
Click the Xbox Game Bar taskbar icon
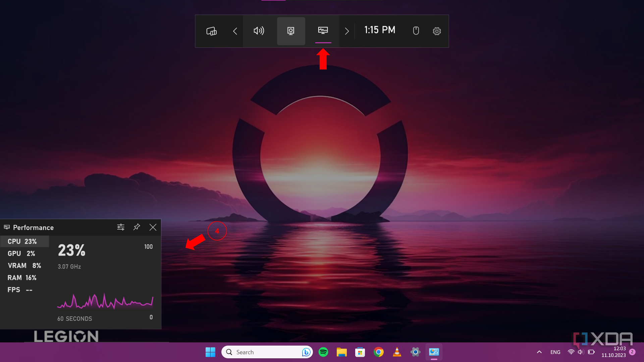pyautogui.click(x=434, y=352)
